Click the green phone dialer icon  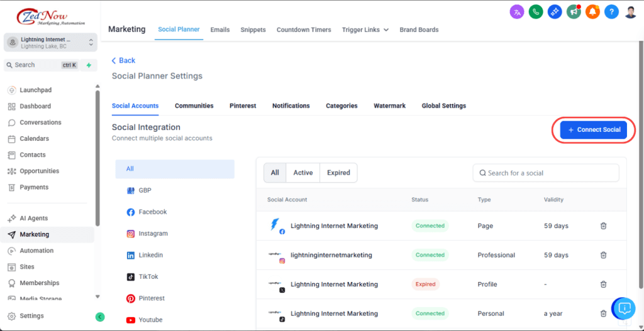click(x=536, y=12)
